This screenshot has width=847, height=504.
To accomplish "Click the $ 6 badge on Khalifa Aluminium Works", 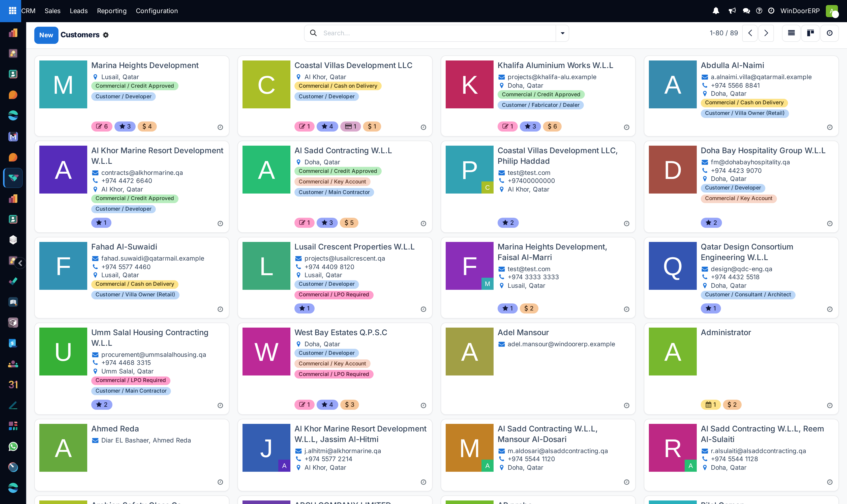I will (552, 126).
